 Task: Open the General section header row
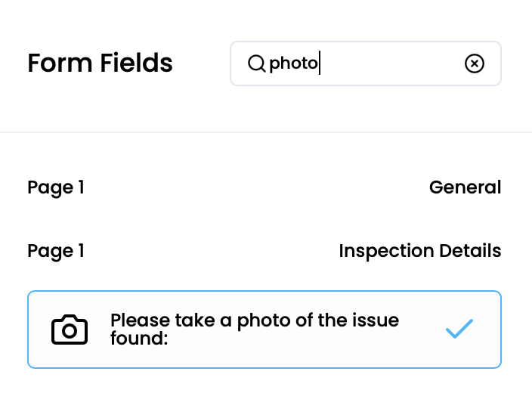click(x=264, y=187)
